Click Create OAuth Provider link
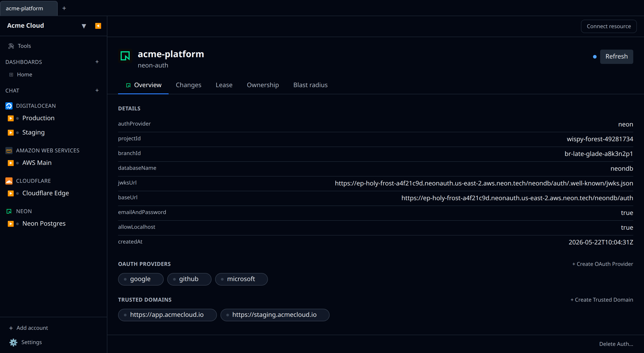Image resolution: width=644 pixels, height=353 pixels. [602, 264]
